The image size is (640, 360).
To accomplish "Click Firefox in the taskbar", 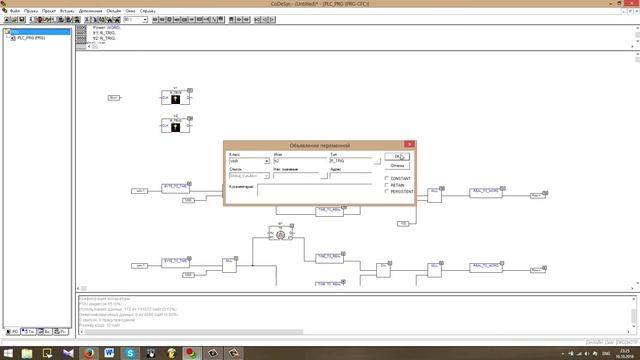I will coord(89,353).
